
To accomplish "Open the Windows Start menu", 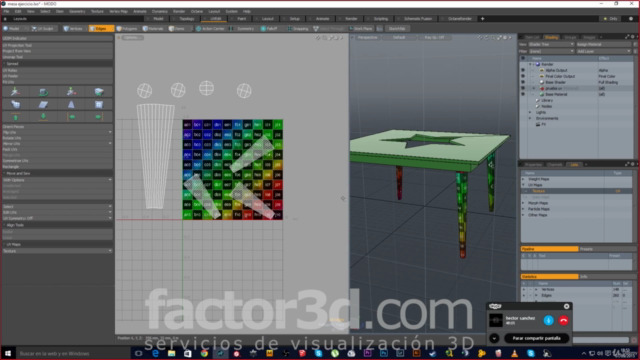I will point(8,353).
